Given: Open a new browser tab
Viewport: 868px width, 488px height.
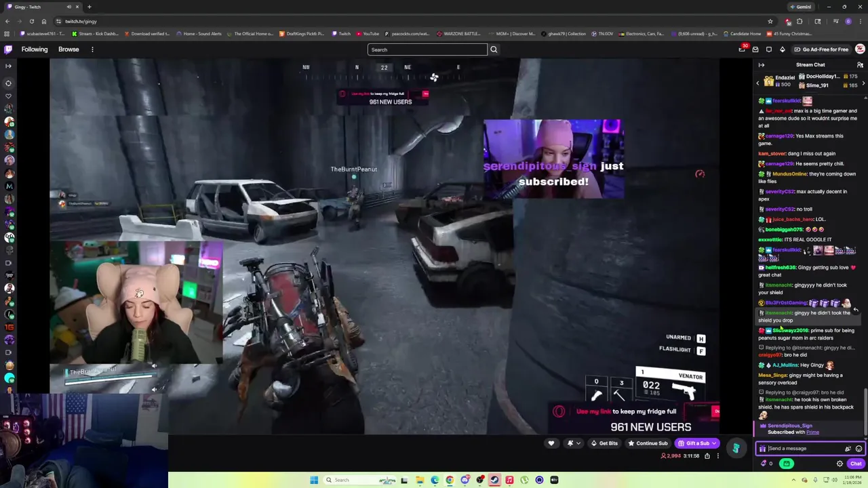Looking at the screenshot, I should click(89, 7).
